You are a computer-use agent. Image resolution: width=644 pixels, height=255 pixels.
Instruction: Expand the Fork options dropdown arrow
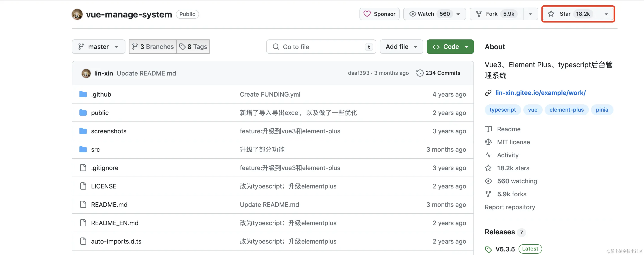pyautogui.click(x=530, y=14)
